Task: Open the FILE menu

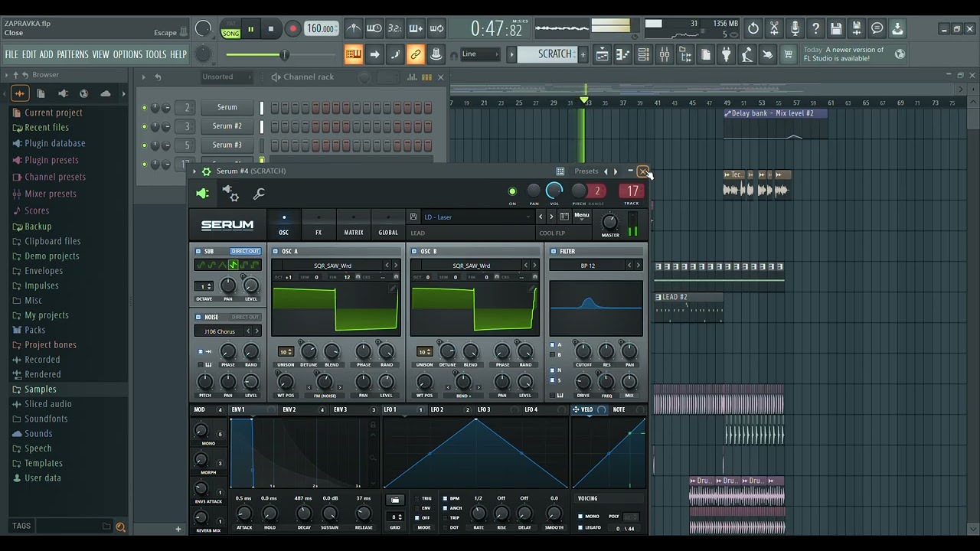Action: (11, 54)
